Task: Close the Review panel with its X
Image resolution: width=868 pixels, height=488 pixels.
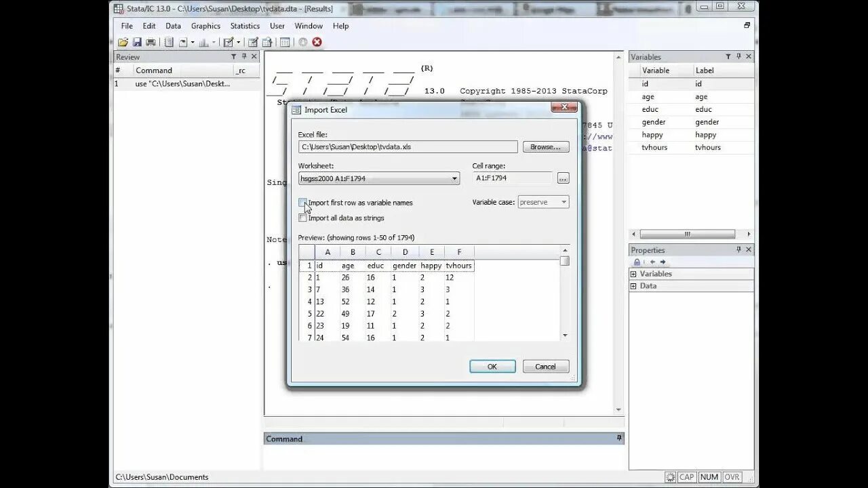Action: 254,57
